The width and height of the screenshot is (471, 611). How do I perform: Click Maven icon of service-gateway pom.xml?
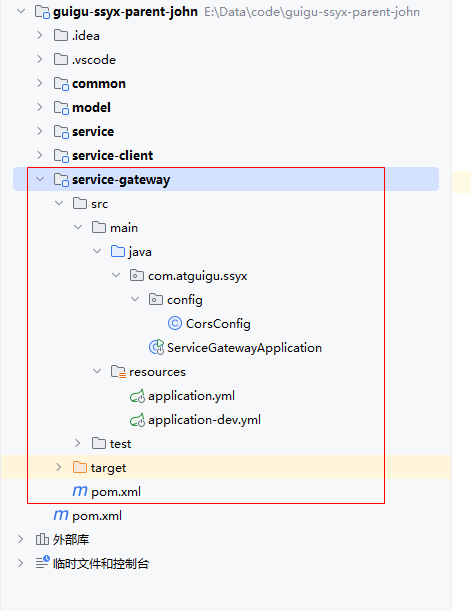80,491
